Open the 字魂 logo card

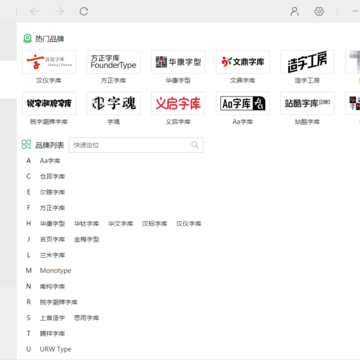click(x=114, y=103)
